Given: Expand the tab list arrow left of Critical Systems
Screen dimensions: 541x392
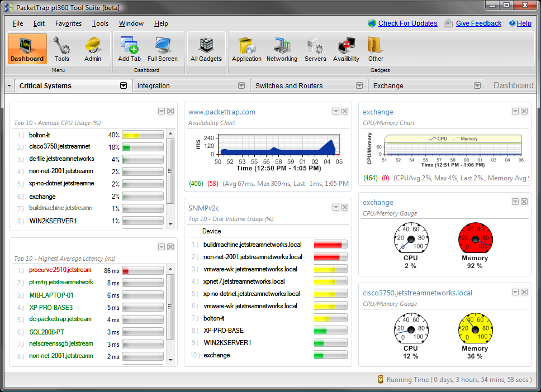Looking at the screenshot, I should (x=10, y=85).
